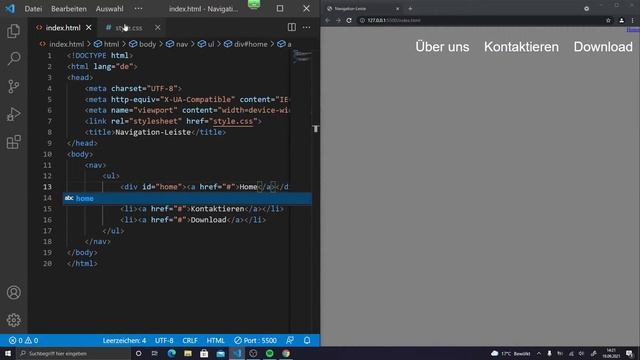Bookmark this page with the star icon
This screenshot has width=640, height=360.
click(608, 20)
